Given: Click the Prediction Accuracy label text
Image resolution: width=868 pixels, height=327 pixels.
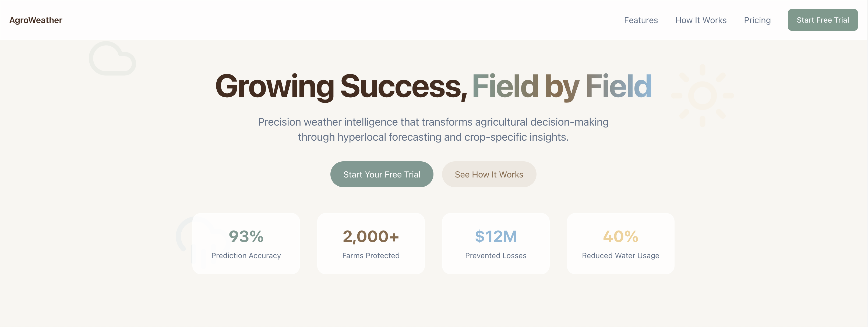Looking at the screenshot, I should 246,256.
